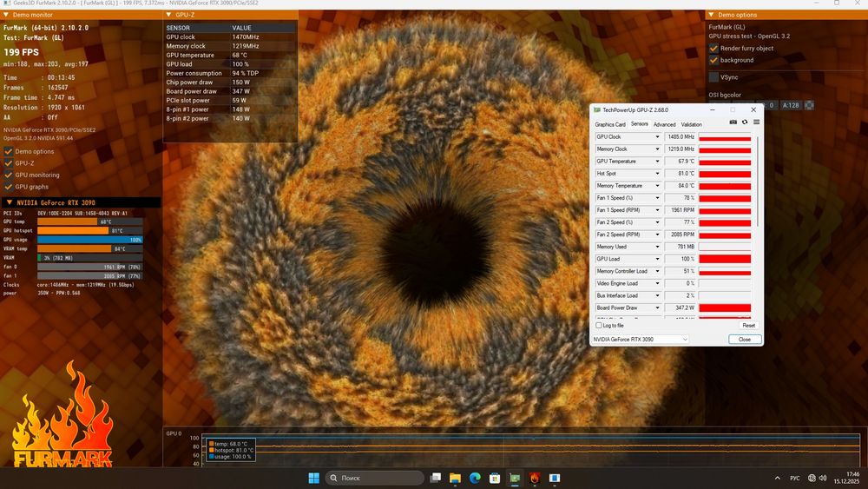Open the Hot Spot sensor dropdown

[657, 174]
